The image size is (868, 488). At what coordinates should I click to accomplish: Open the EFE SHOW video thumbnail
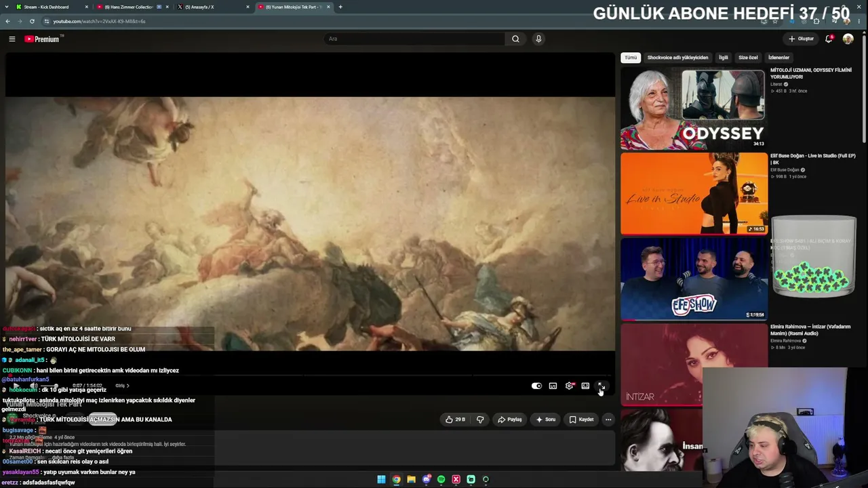693,279
